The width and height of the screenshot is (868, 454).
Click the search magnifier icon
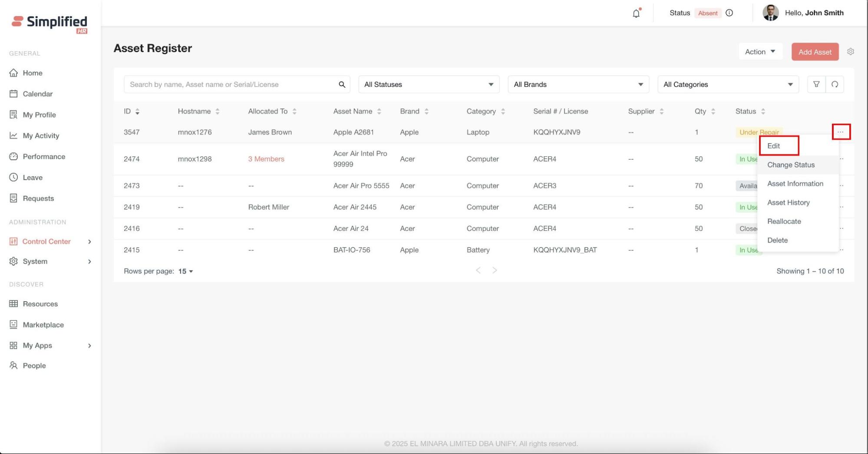point(342,85)
